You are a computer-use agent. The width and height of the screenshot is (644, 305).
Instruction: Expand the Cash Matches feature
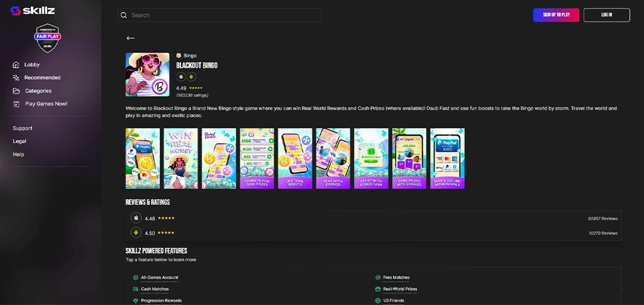pyautogui.click(x=155, y=289)
